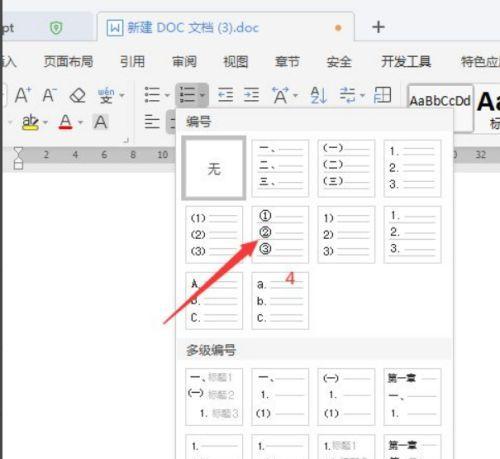
Task: Open the bullet list dropdown arrow
Action: point(167,96)
